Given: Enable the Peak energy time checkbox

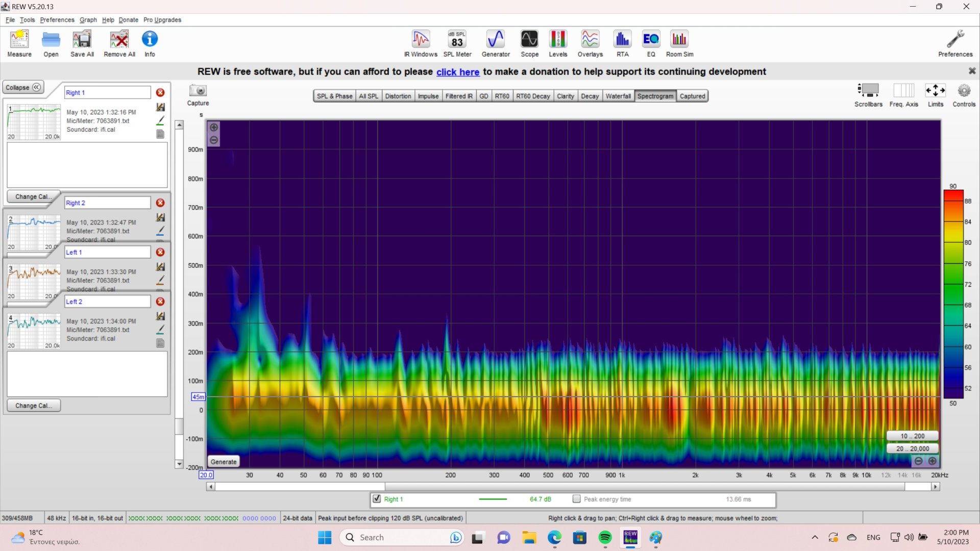Looking at the screenshot, I should tap(577, 499).
